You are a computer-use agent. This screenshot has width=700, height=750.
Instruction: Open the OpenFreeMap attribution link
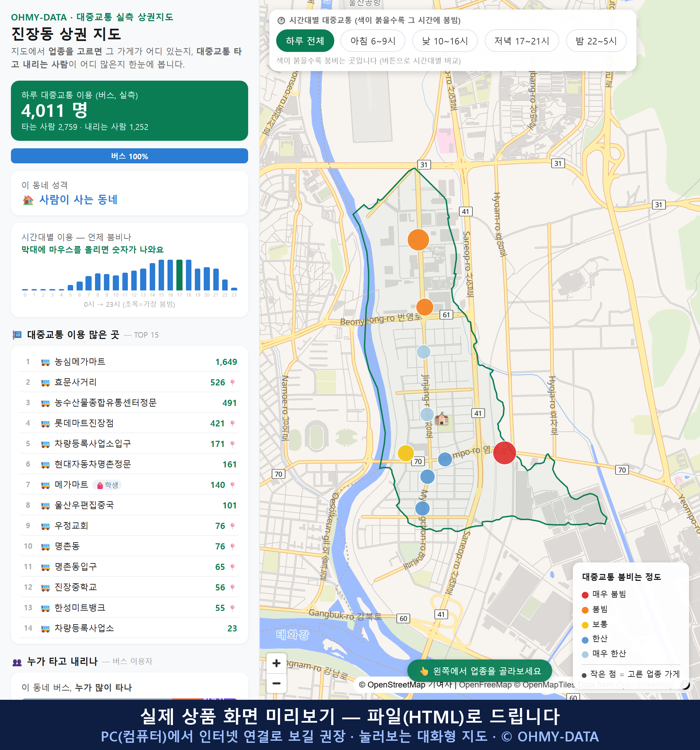tap(485, 685)
